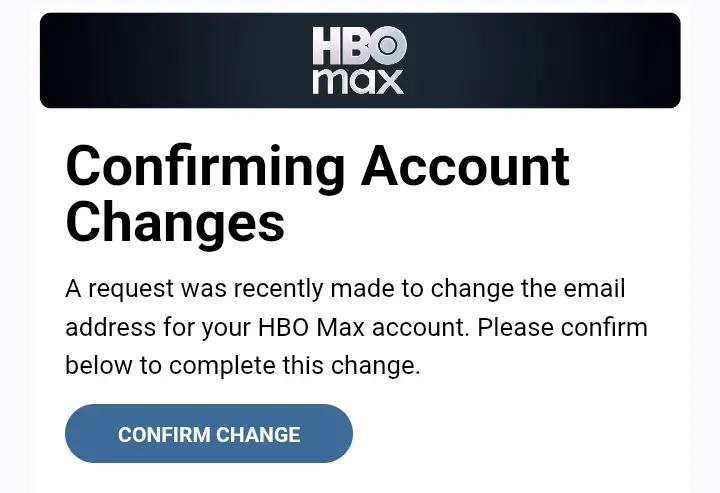720x493 pixels.
Task: Click "HBO Max account" in the paragraph
Action: point(364,327)
